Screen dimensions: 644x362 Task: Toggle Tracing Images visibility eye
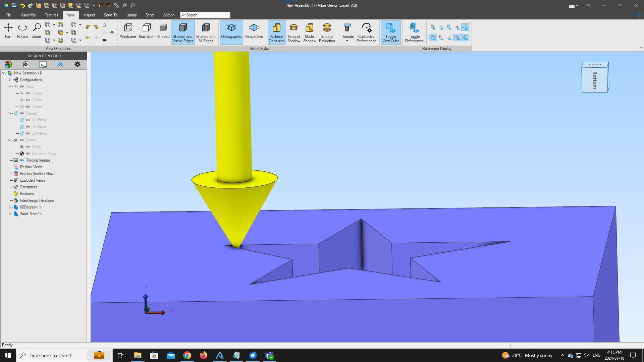pos(22,160)
